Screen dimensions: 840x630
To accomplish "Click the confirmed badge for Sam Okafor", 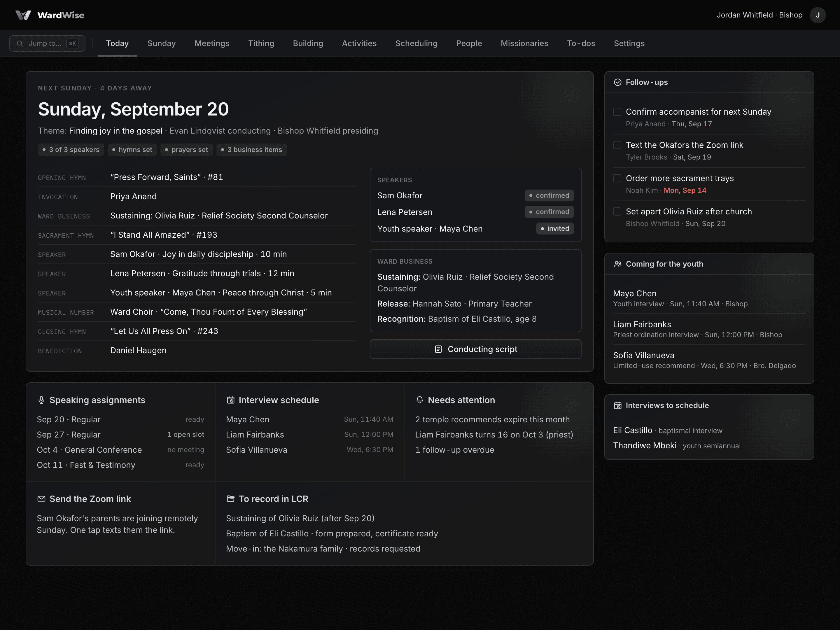I will pos(549,195).
